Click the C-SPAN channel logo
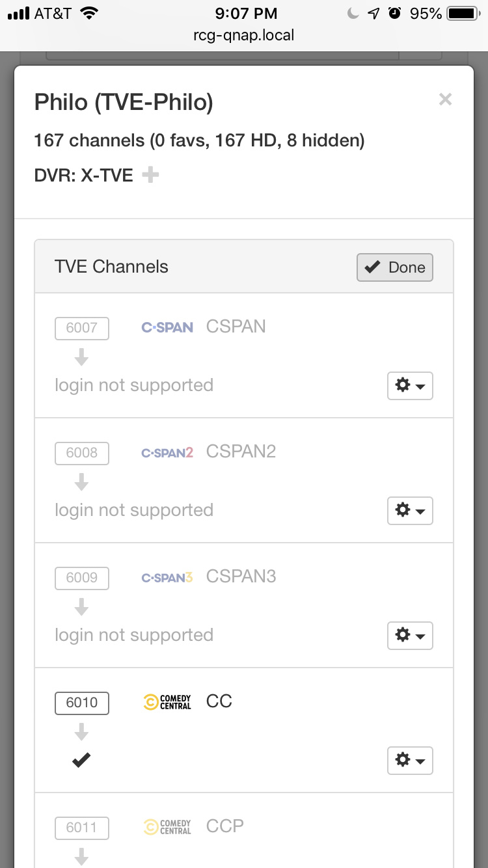Viewport: 488px width, 868px height. tap(167, 327)
